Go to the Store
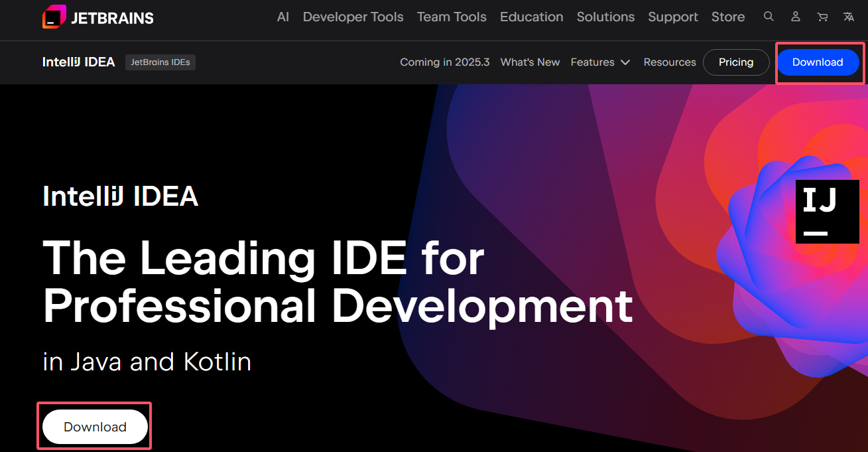Viewport: 868px width, 452px height. pos(728,17)
